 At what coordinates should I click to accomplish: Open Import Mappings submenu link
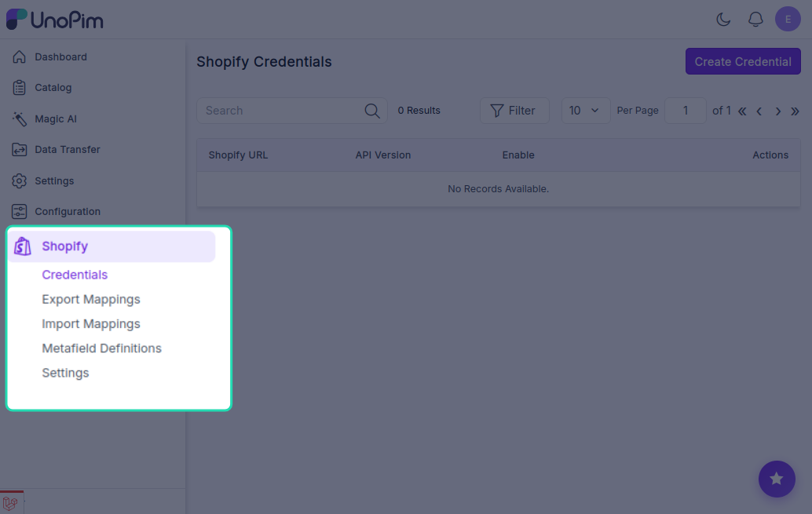coord(91,324)
